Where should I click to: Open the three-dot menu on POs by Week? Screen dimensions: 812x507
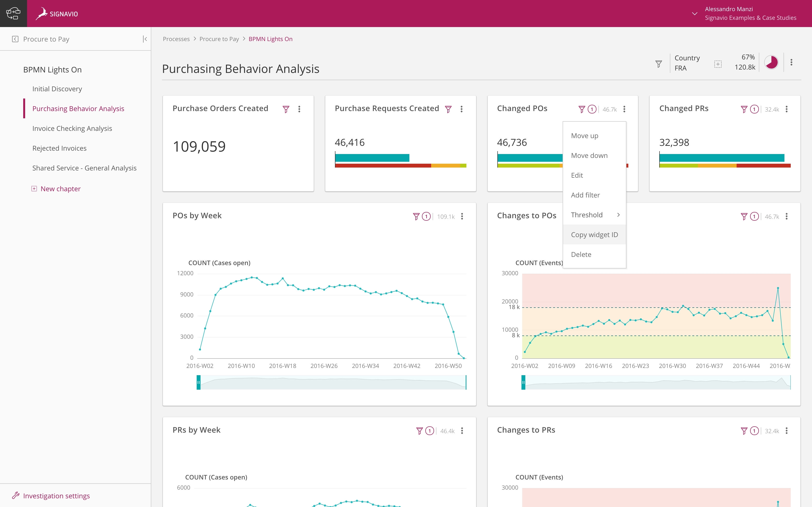point(462,216)
